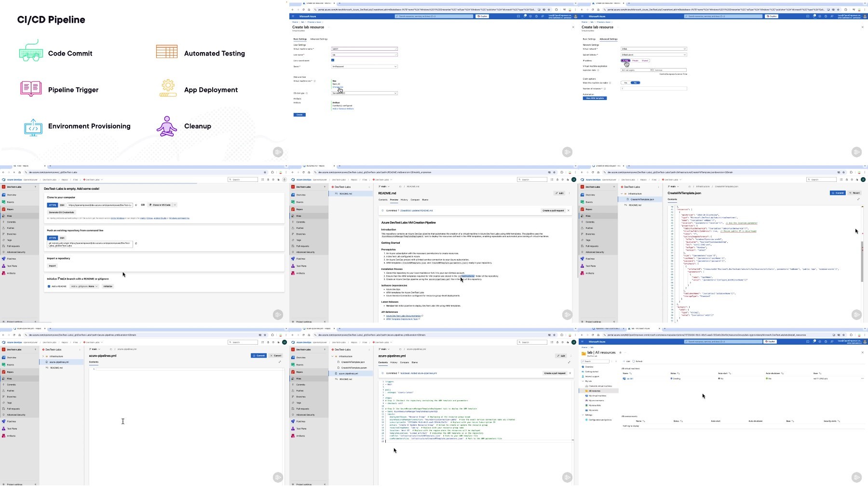Refresh the lab All resources list
Viewport: 868px width, 488px height.
pos(637,361)
